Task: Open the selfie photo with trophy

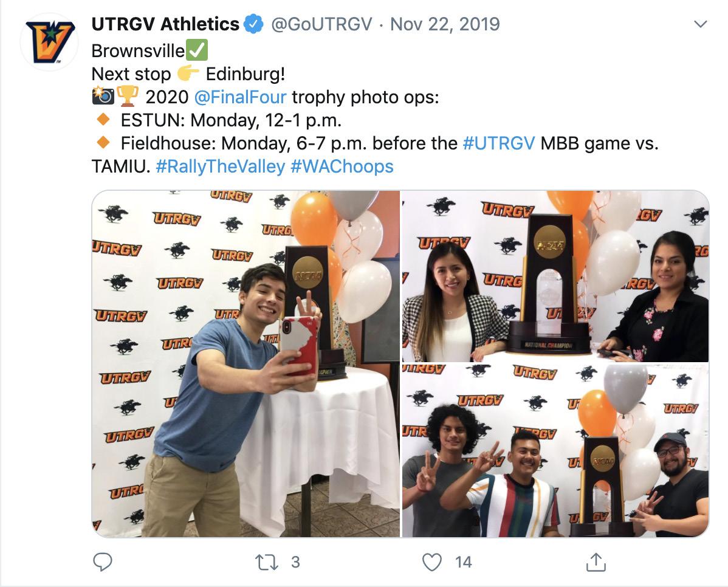Action: 246,363
